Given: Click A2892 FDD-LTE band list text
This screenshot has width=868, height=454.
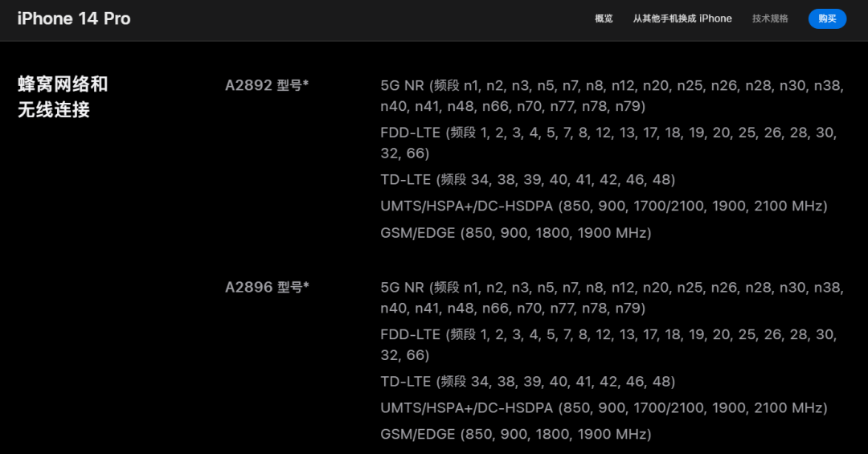Looking at the screenshot, I should click(x=608, y=143).
